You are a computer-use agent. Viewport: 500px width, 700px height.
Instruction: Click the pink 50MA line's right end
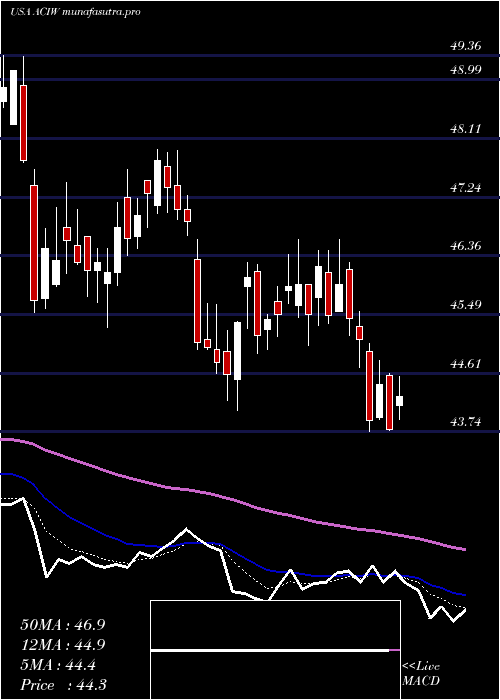tap(464, 550)
